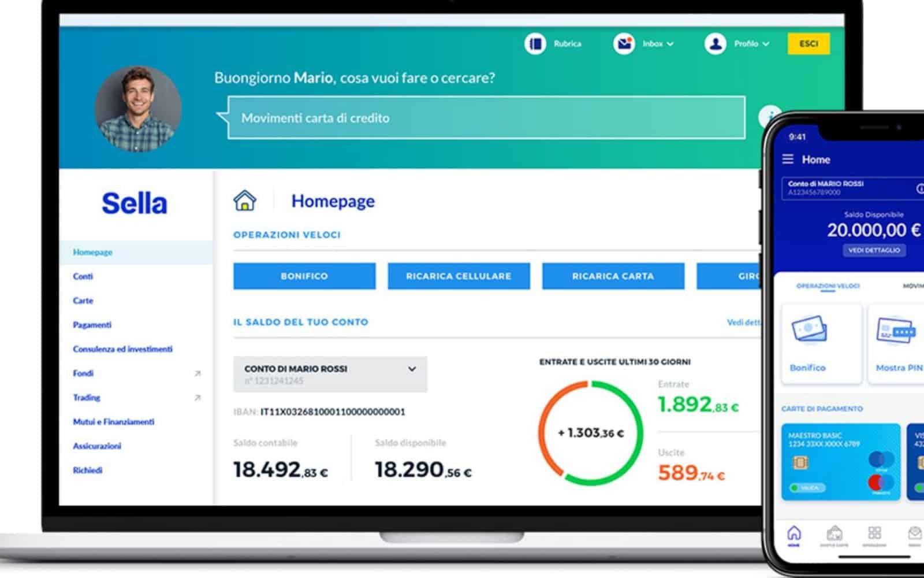Tap the Bonifico card icon on phone
The height and width of the screenshot is (578, 924).
(809, 331)
